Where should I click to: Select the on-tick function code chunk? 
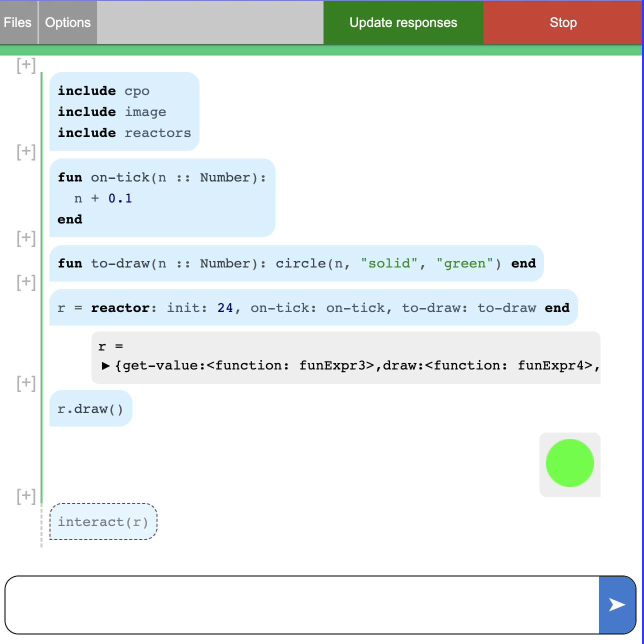pos(162,198)
